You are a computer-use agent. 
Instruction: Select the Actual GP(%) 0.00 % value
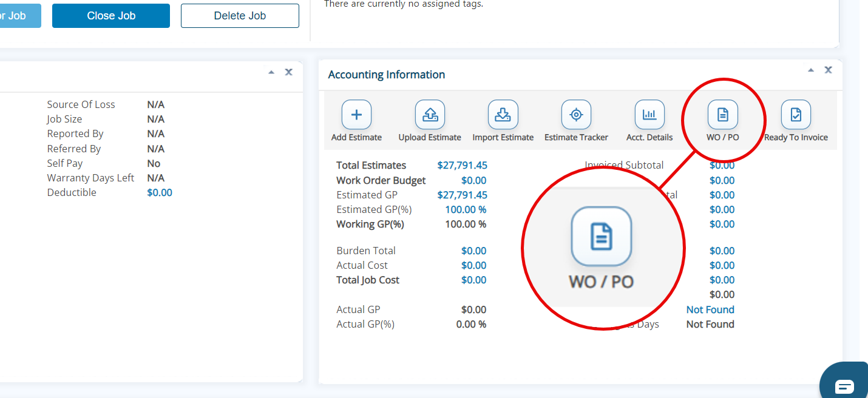tap(471, 324)
